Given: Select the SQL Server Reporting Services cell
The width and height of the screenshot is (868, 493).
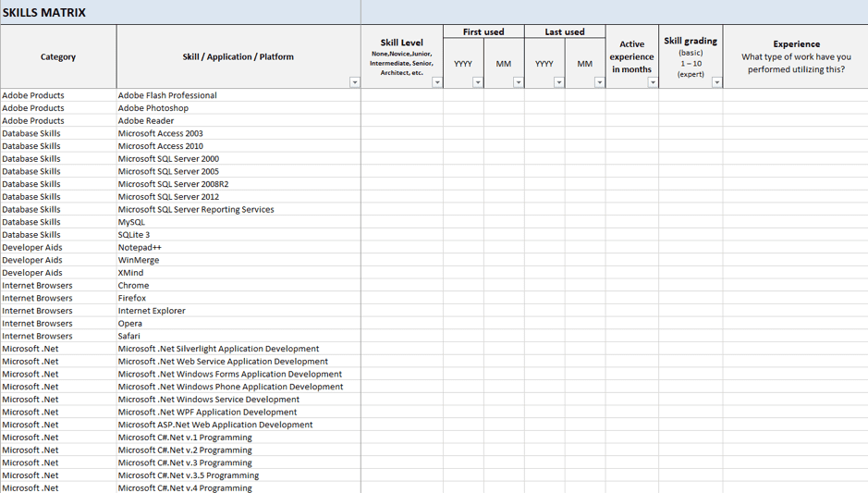Looking at the screenshot, I should [238, 209].
